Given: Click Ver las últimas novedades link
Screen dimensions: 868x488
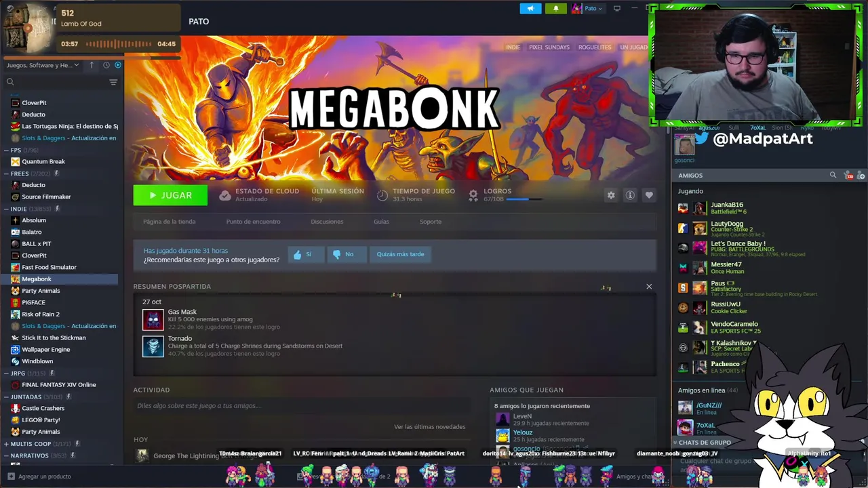Looking at the screenshot, I should pos(429,427).
